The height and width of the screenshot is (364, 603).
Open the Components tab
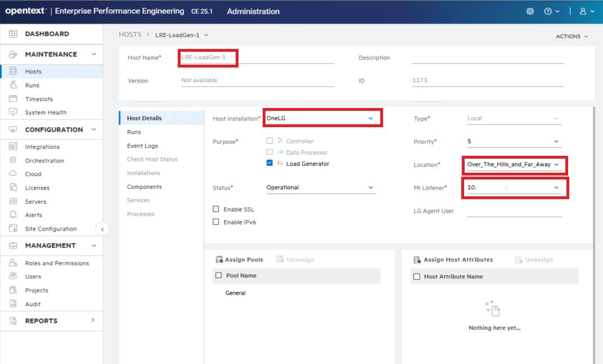[x=144, y=187]
